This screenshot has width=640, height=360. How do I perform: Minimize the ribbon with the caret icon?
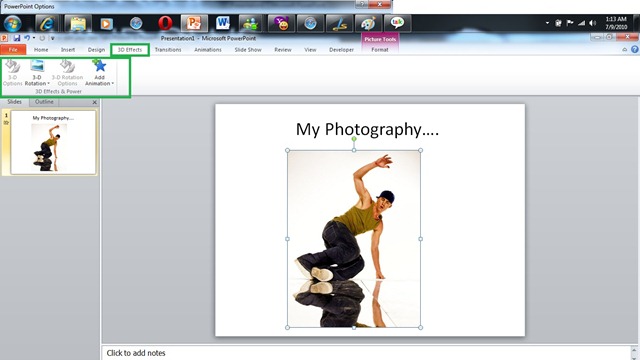tap(624, 49)
